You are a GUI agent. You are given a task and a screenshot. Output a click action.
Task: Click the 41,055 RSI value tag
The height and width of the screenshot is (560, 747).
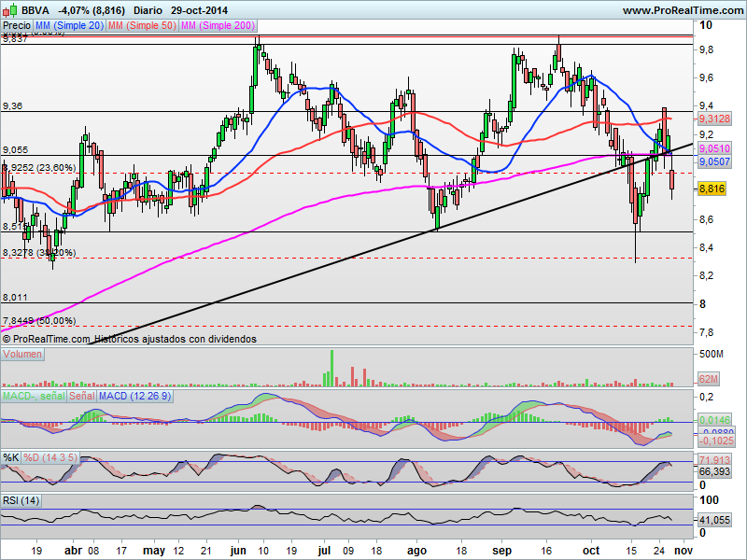point(714,520)
